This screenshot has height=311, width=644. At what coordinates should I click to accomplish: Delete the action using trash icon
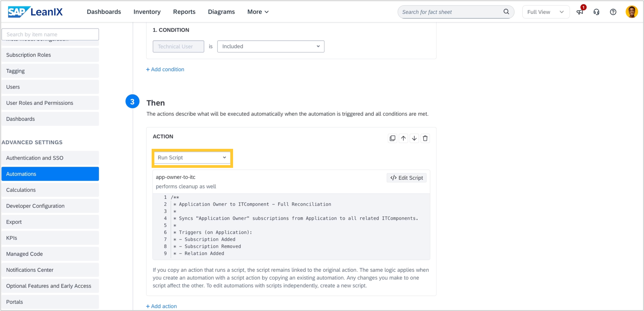(425, 138)
